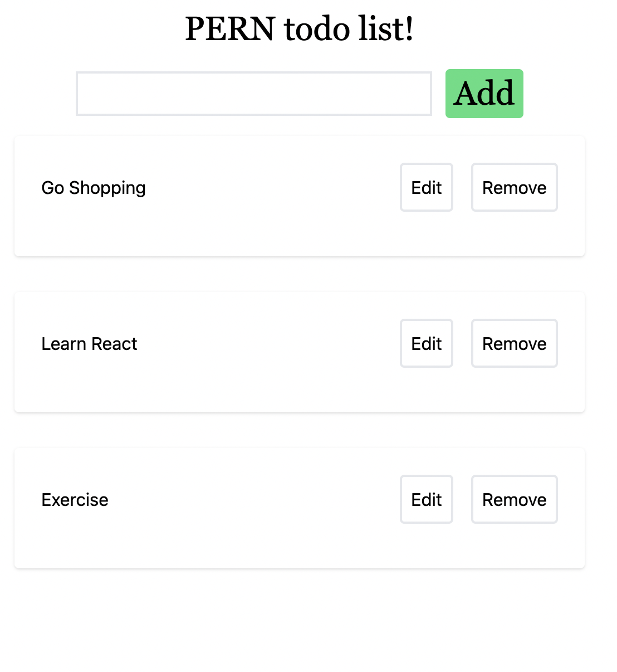This screenshot has width=617, height=672.
Task: Open the edit dialog for Go Shopping
Action: (x=426, y=187)
